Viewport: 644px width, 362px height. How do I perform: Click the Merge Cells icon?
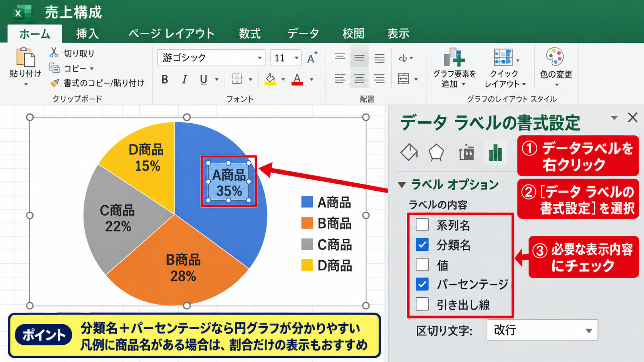coord(403,79)
